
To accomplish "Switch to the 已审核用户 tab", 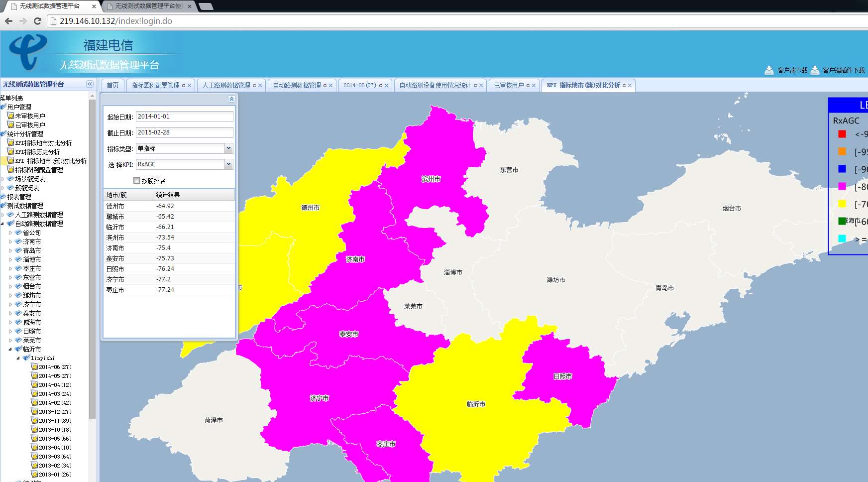I will click(509, 85).
